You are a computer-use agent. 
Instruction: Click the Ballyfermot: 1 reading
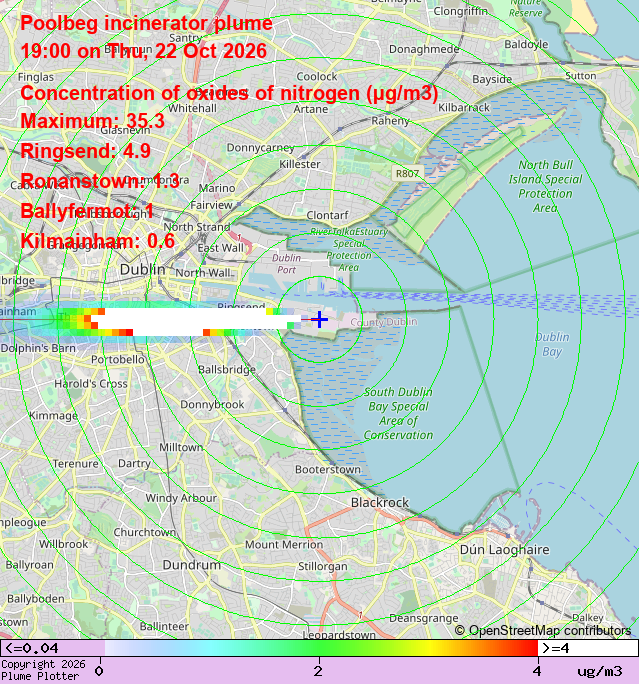coord(87,211)
